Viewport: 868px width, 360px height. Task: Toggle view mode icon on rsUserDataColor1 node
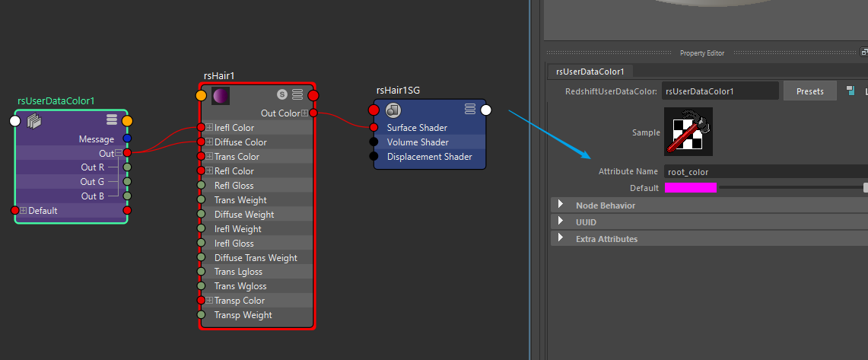[x=112, y=120]
